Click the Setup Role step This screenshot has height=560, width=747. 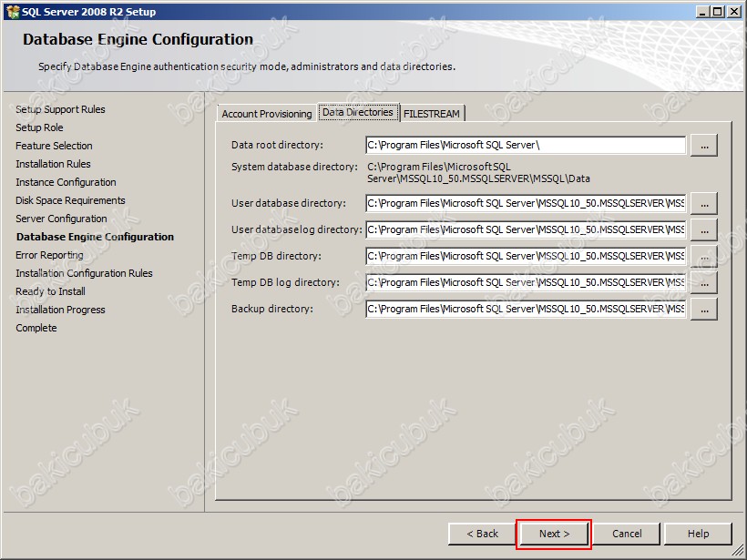point(39,127)
